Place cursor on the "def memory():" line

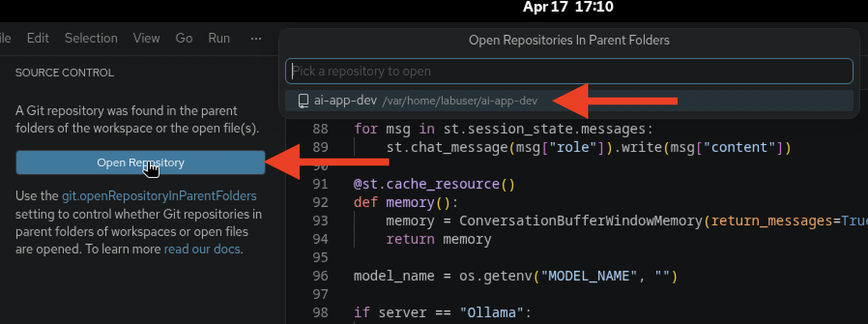tap(405, 203)
